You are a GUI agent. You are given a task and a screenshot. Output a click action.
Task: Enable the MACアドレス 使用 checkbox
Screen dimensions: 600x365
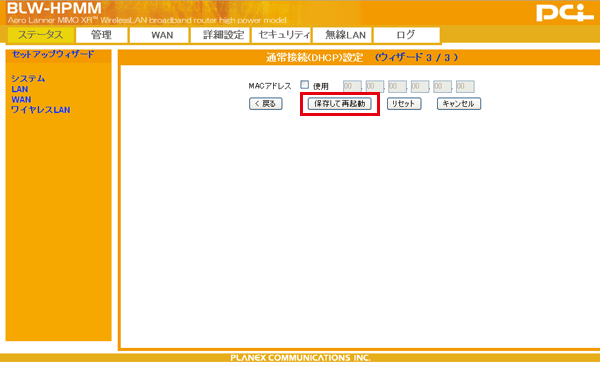(305, 85)
